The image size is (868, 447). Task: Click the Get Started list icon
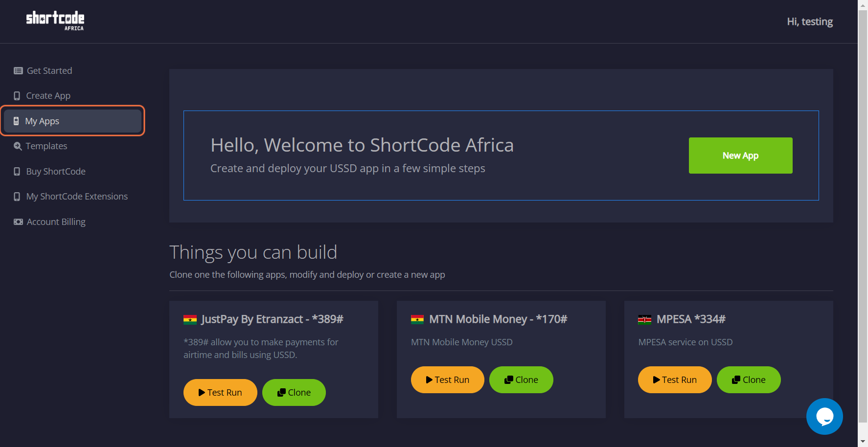(18, 71)
